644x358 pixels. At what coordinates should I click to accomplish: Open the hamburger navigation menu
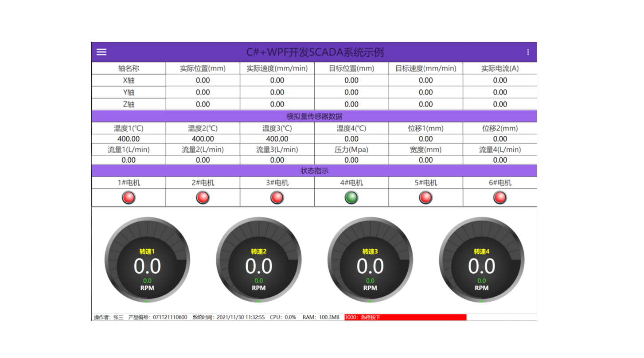[101, 52]
